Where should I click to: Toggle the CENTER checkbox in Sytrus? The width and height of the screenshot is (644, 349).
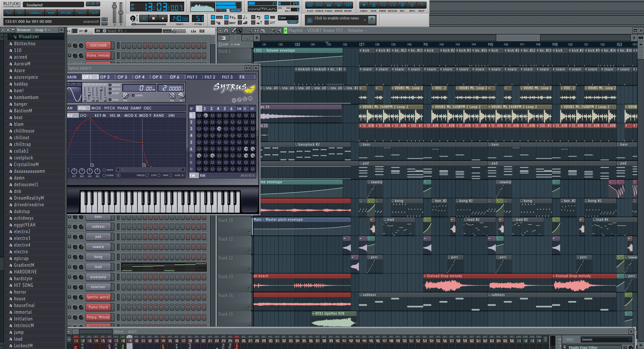coord(110,85)
